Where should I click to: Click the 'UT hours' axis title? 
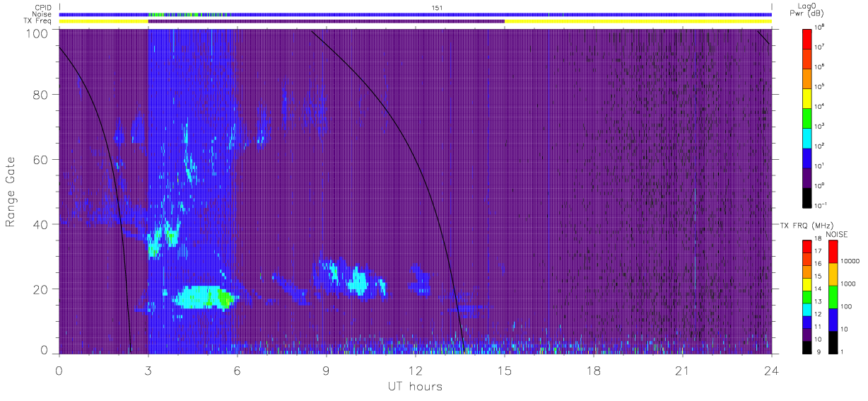[415, 387]
